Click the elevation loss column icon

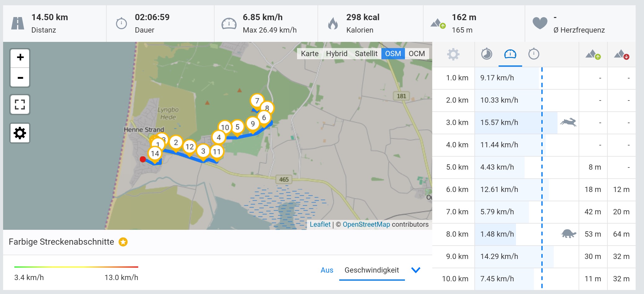pos(622,55)
